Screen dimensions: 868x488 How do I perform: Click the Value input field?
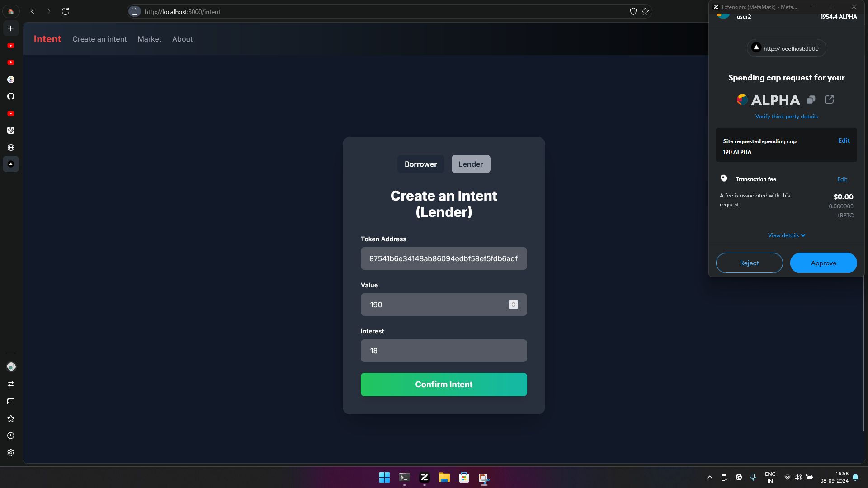point(443,304)
